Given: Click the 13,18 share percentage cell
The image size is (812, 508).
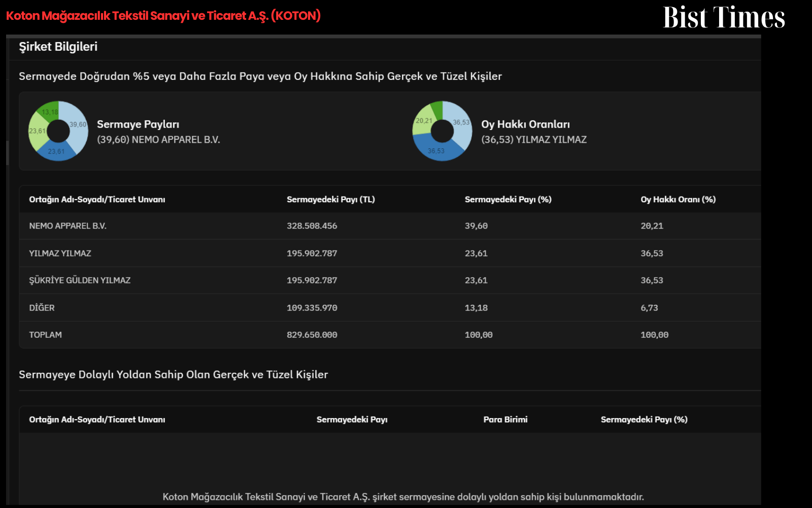Looking at the screenshot, I should tap(476, 308).
